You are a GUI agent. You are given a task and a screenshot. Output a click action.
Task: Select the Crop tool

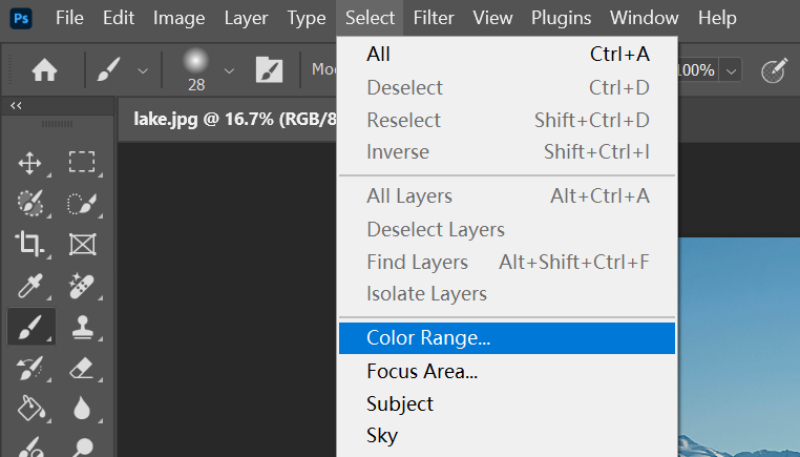tap(30, 244)
